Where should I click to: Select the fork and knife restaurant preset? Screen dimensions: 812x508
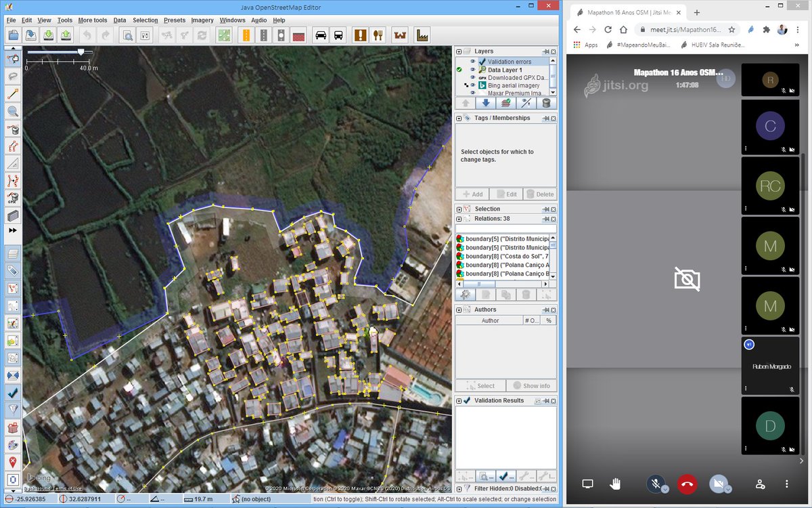(x=378, y=35)
